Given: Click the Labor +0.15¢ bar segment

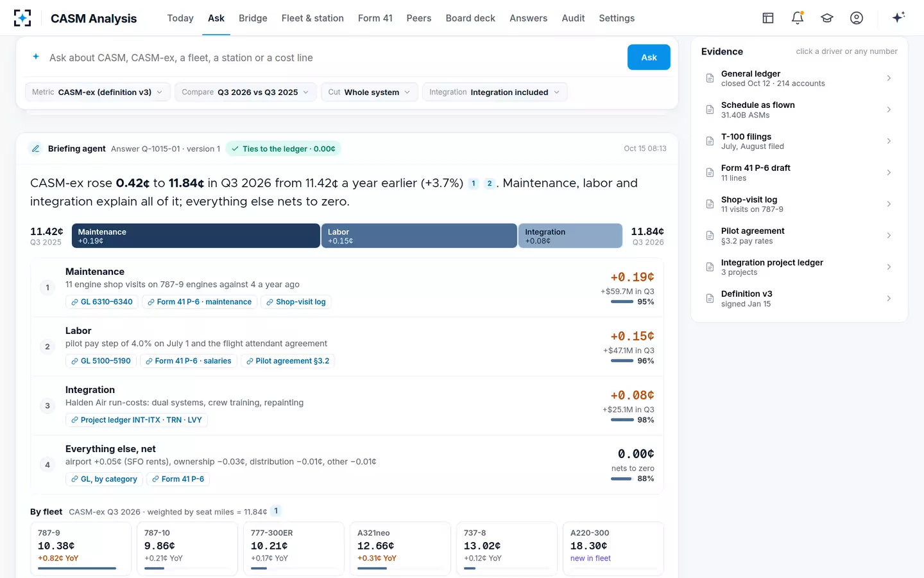Looking at the screenshot, I should click(x=419, y=236).
